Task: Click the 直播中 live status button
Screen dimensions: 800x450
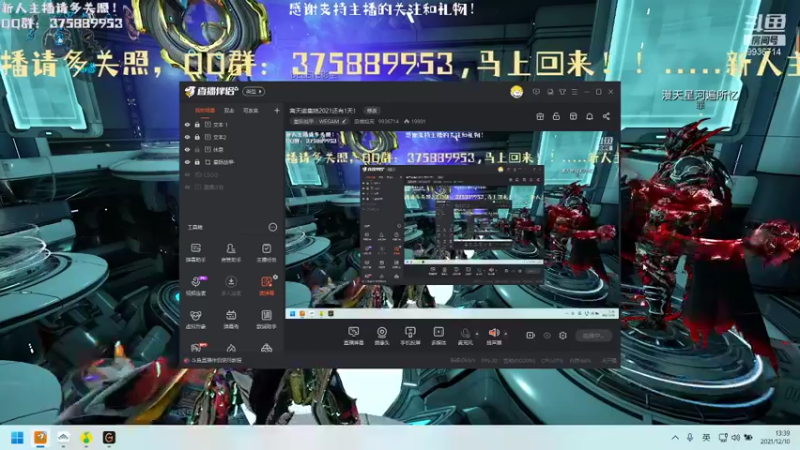Action: (x=593, y=335)
